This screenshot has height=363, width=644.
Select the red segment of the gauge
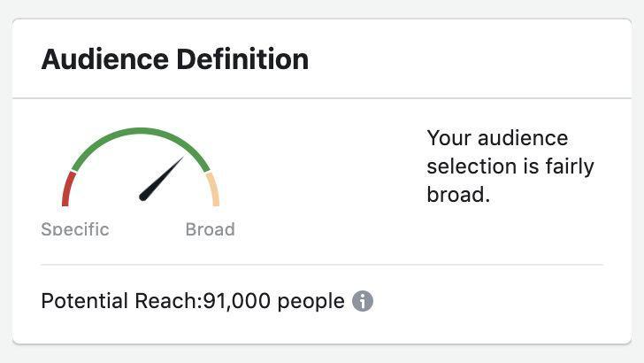(68, 189)
